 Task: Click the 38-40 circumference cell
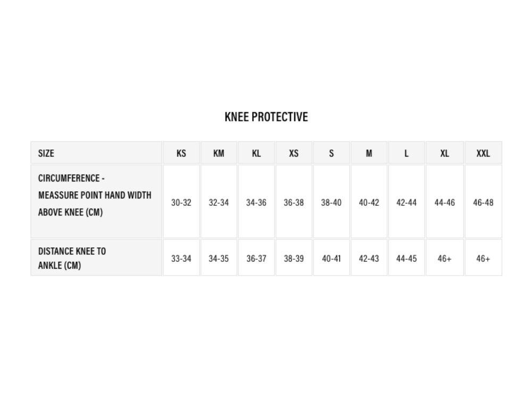tap(331, 202)
